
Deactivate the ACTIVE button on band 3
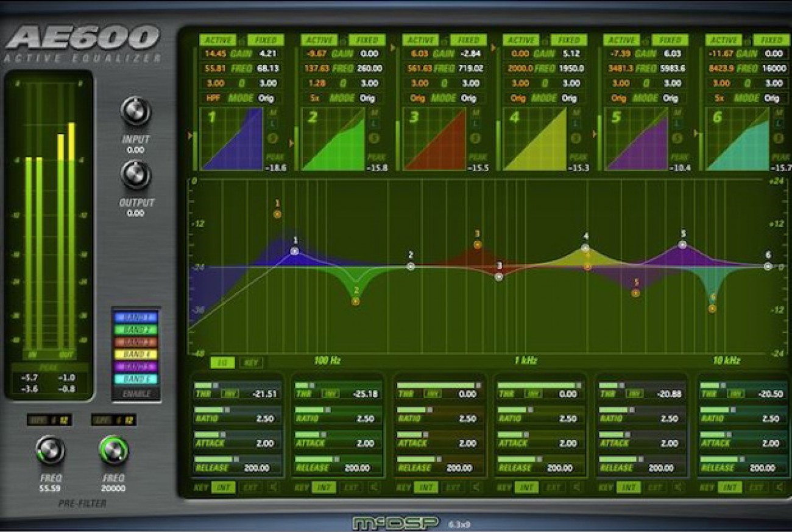coord(420,38)
